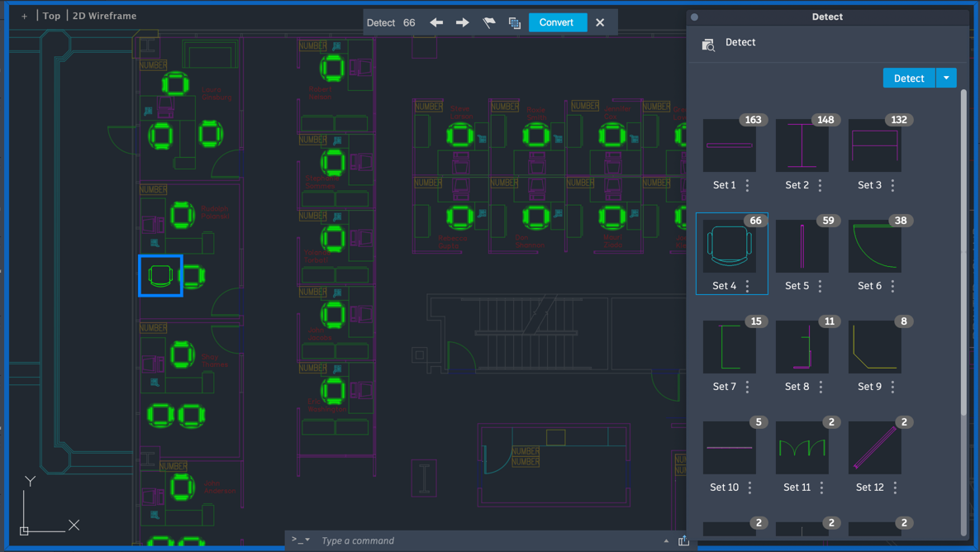
Task: Select Set 4 chair thumbnail
Action: [730, 245]
